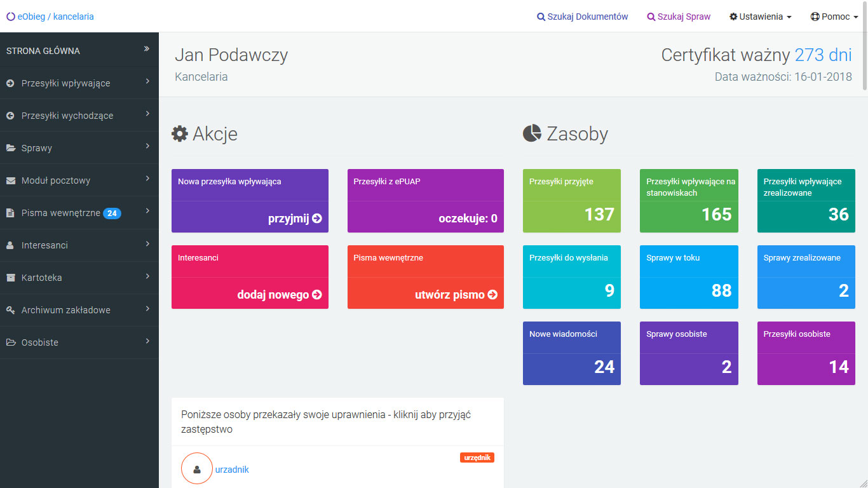This screenshot has width=868, height=488.
Task: Click the Sprawy w toku tile
Action: 689,277
